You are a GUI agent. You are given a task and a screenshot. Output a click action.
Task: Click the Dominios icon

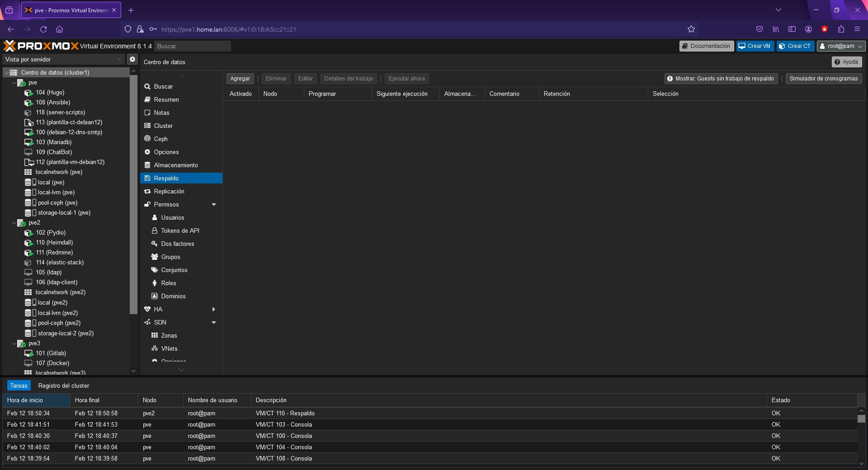(x=155, y=296)
